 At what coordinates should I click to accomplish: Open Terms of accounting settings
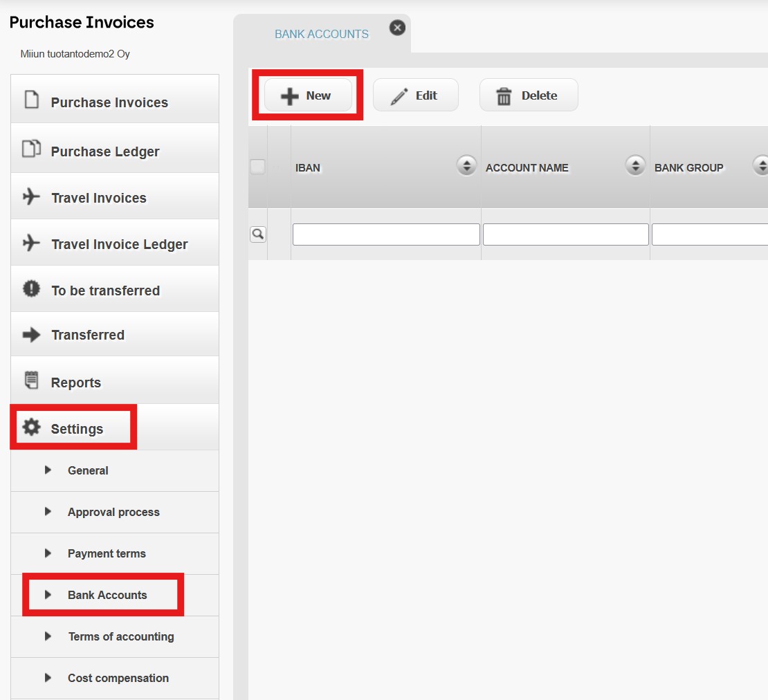click(115, 637)
